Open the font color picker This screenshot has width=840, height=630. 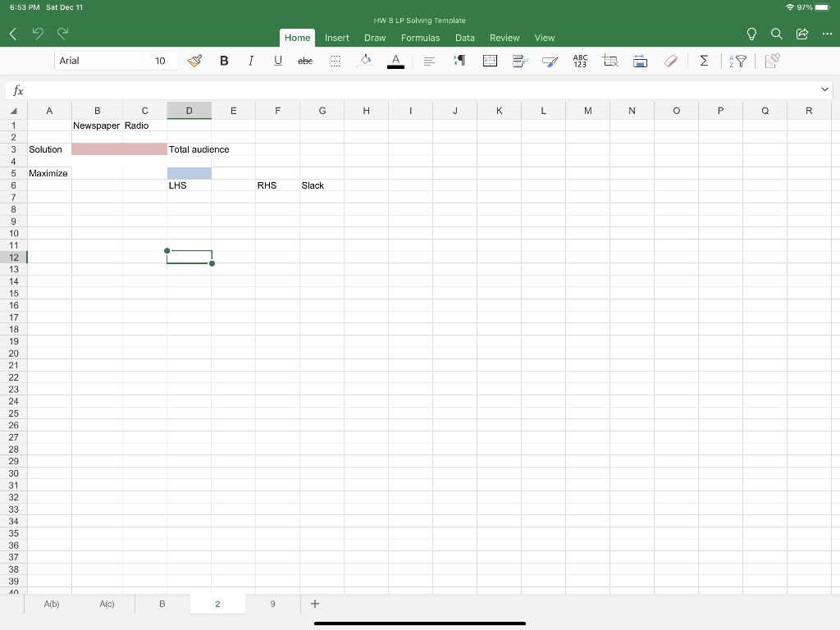pos(395,61)
